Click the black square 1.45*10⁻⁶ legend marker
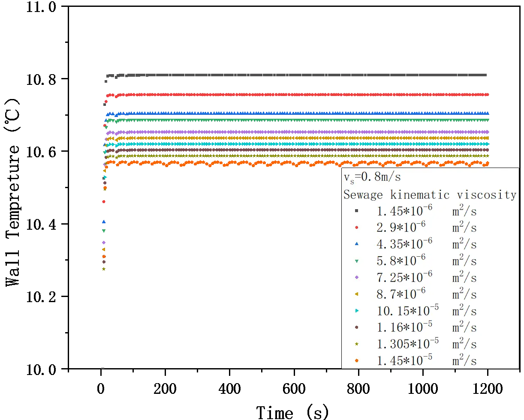The width and height of the screenshot is (524, 420). [x=357, y=211]
